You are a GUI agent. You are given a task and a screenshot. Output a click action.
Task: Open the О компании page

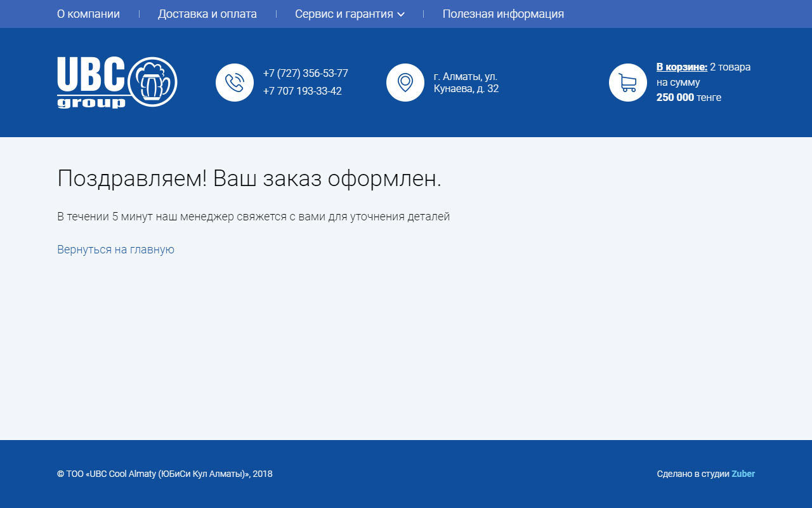pyautogui.click(x=88, y=14)
